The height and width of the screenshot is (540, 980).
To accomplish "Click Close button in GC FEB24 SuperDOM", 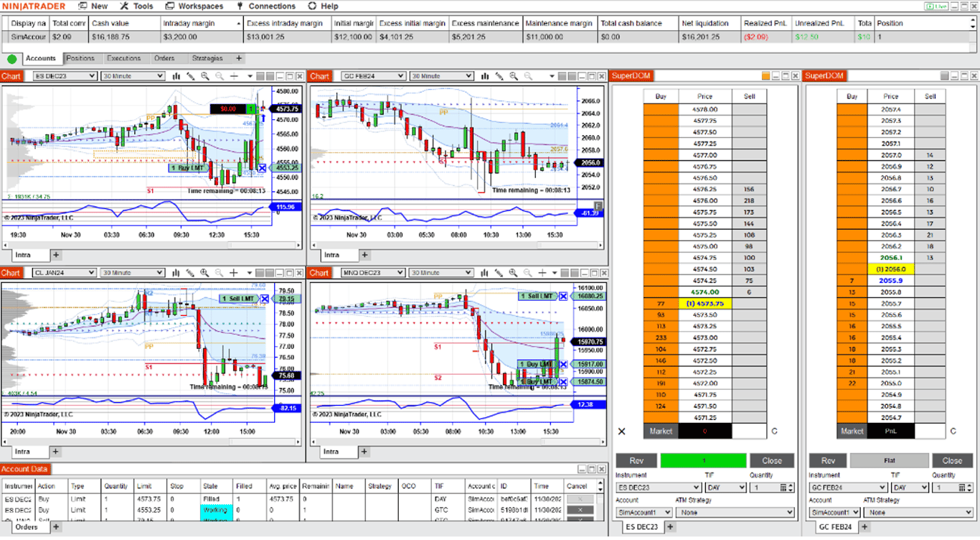I will [x=952, y=461].
